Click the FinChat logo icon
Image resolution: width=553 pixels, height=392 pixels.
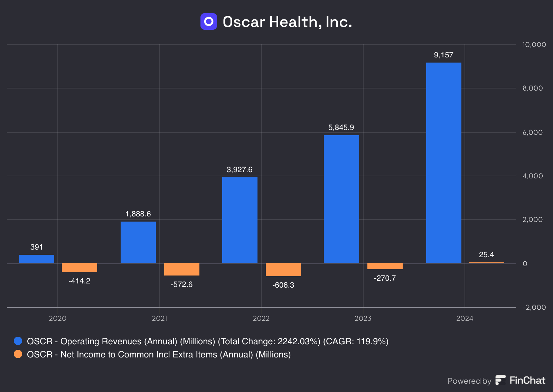click(x=500, y=380)
